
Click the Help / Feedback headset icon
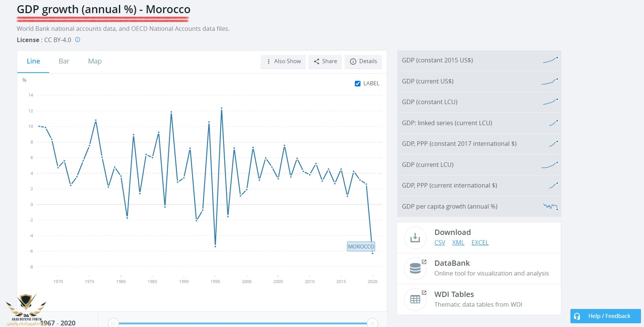577,316
